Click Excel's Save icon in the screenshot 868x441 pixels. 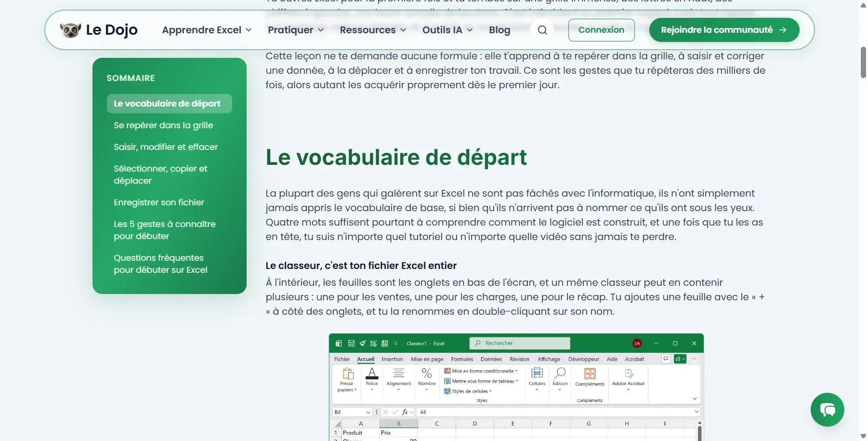[351, 344]
